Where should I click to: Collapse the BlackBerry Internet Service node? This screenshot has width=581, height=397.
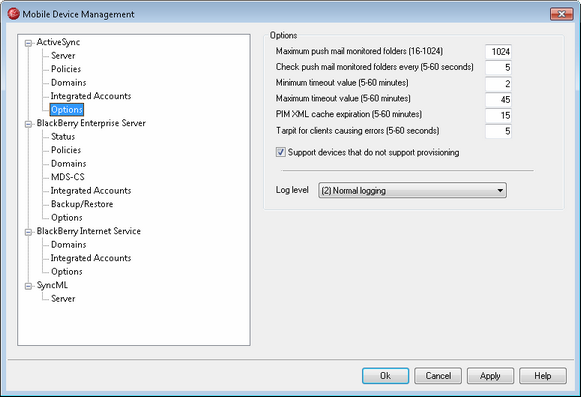(x=28, y=232)
